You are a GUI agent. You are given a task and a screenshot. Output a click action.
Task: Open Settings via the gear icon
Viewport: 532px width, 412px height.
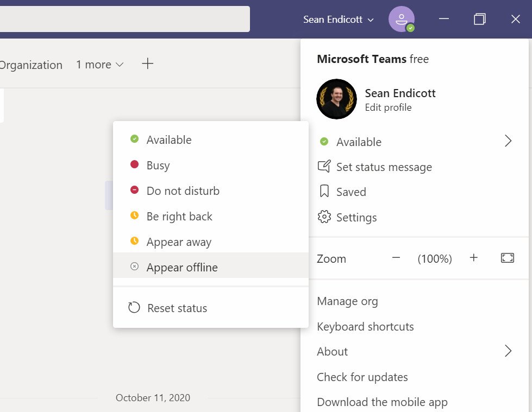click(x=324, y=217)
